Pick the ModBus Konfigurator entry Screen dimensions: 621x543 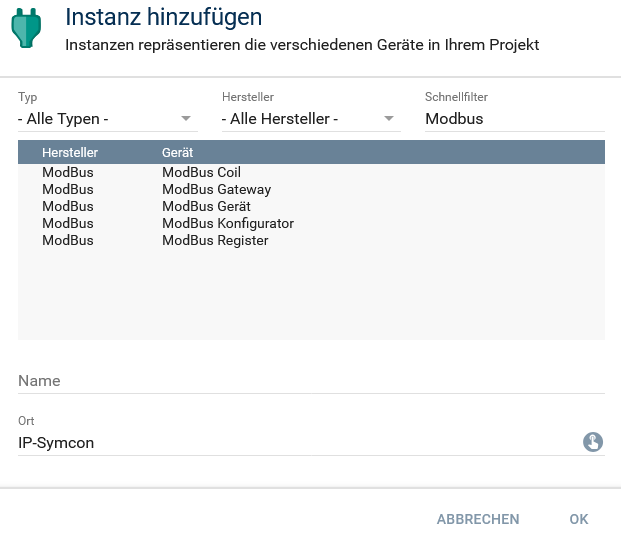227,223
